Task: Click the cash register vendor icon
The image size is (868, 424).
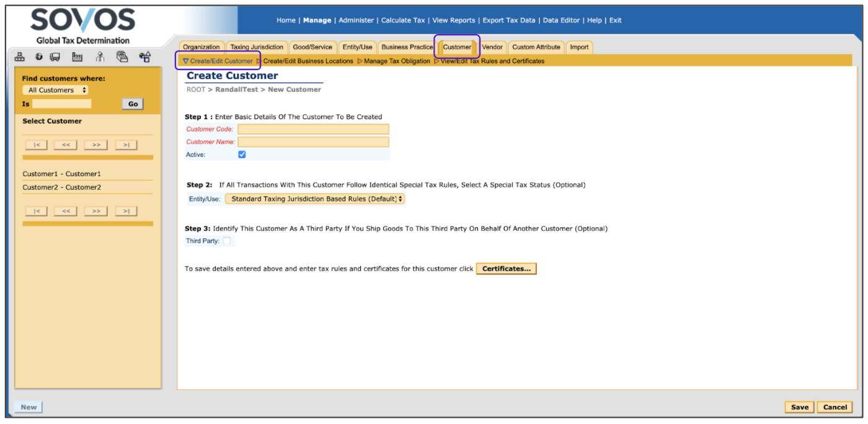Action: point(122,57)
